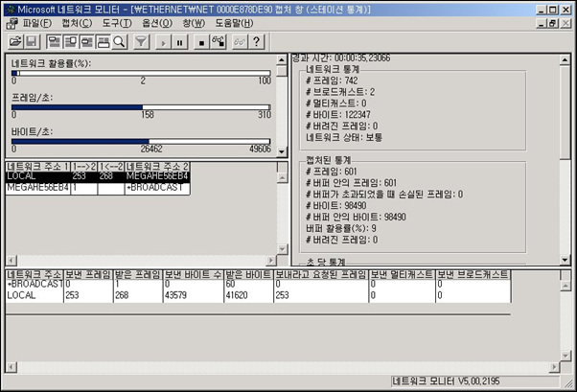Image resolution: width=577 pixels, height=392 pixels.
Task: Click the 보낸 바이트 수 column header
Action: click(x=194, y=274)
